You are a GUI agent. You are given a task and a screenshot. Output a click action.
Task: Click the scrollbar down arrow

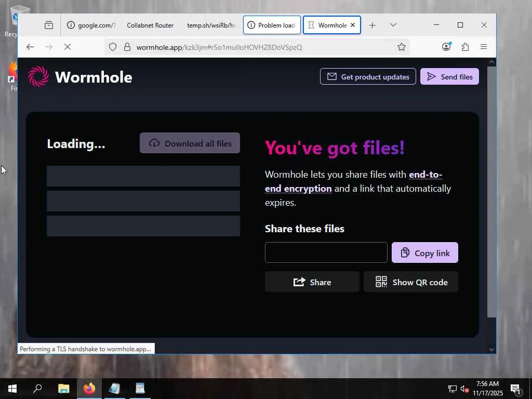click(491, 349)
